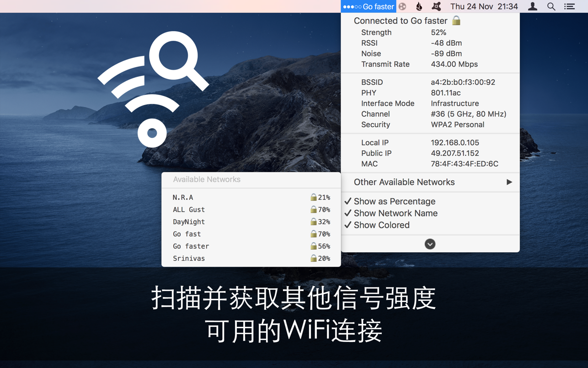The width and height of the screenshot is (588, 368).
Task: Select the Srinivas network
Action: (251, 259)
